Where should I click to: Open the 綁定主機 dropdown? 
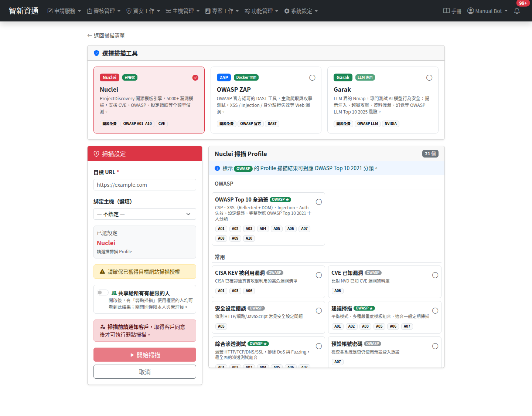[x=145, y=214]
